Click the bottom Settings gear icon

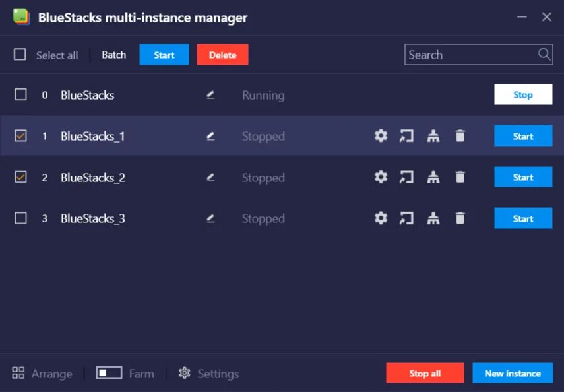pyautogui.click(x=185, y=373)
